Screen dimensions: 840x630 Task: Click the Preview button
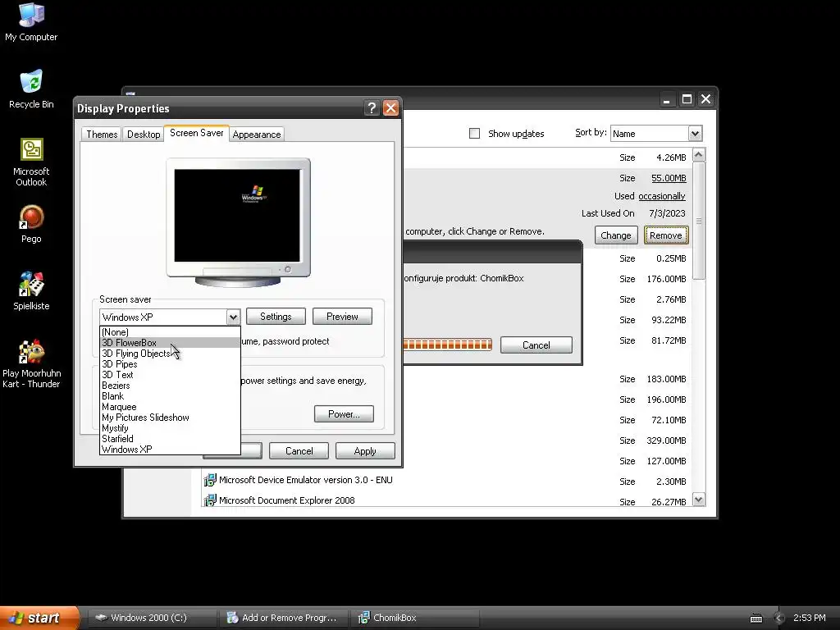tap(342, 317)
